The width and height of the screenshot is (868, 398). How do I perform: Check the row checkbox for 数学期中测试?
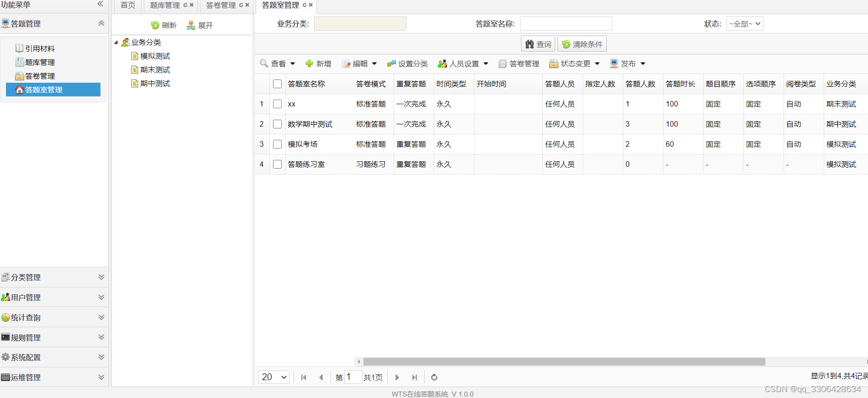[277, 124]
